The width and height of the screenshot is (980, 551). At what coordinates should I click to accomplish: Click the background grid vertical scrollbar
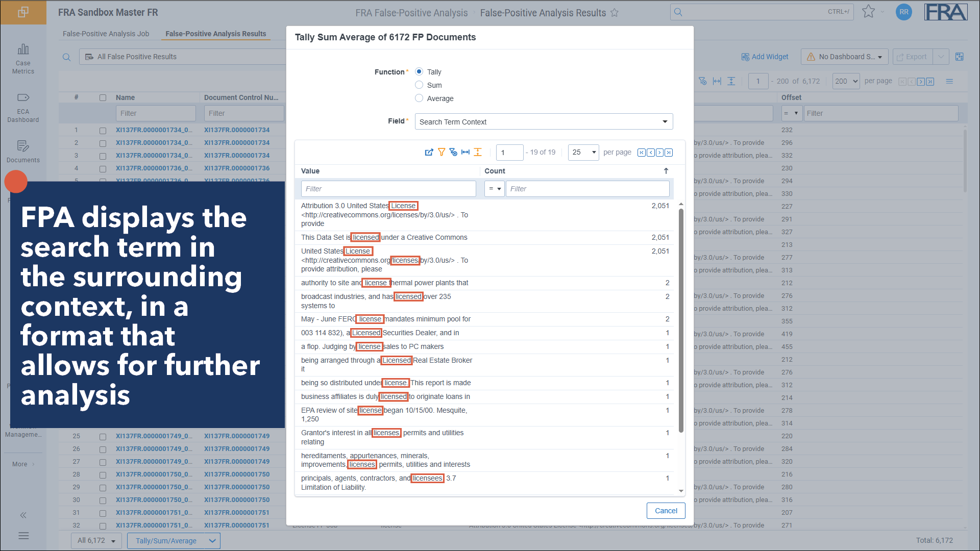tap(965, 161)
